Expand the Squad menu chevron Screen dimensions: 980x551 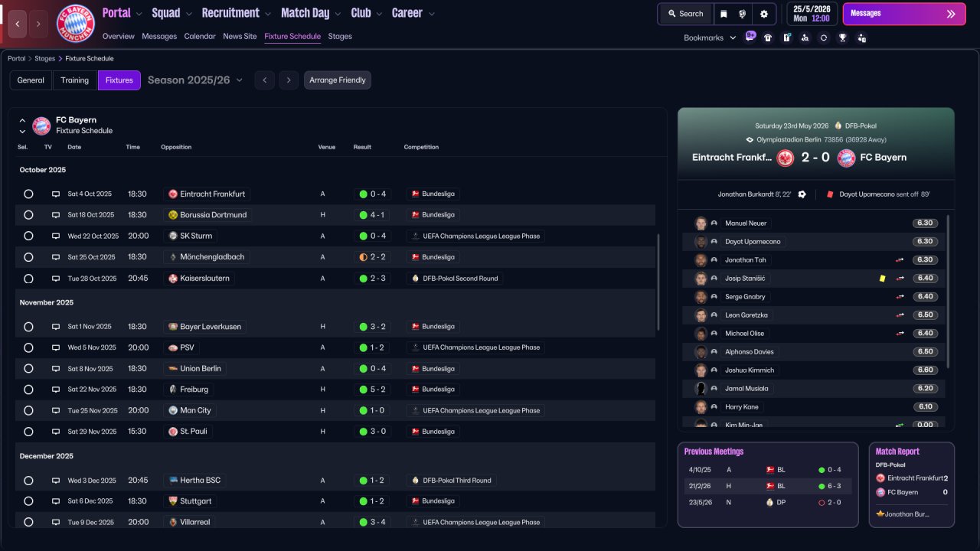tap(188, 14)
